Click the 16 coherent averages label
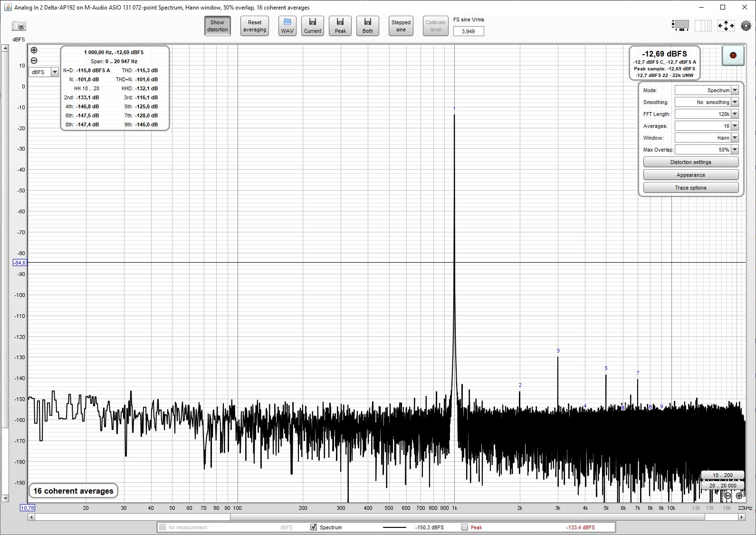The height and width of the screenshot is (535, 756). coord(73,491)
